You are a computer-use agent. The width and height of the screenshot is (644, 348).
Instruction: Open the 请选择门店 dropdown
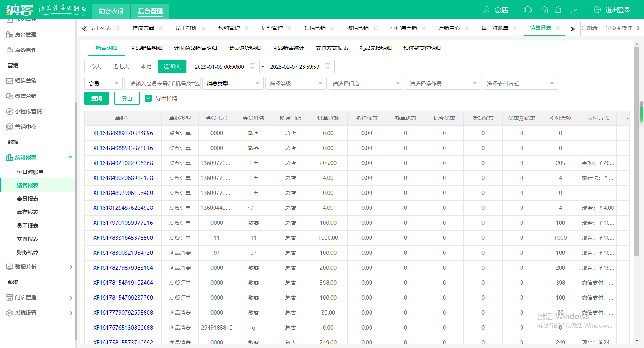click(x=366, y=83)
